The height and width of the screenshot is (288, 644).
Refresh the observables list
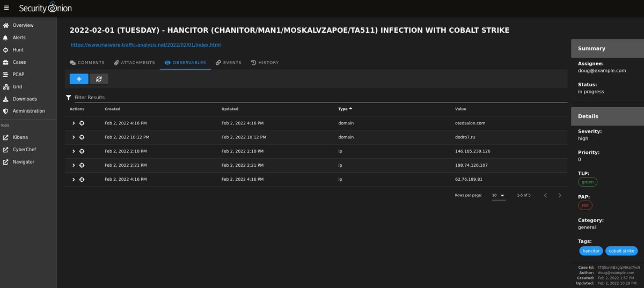[x=99, y=79]
